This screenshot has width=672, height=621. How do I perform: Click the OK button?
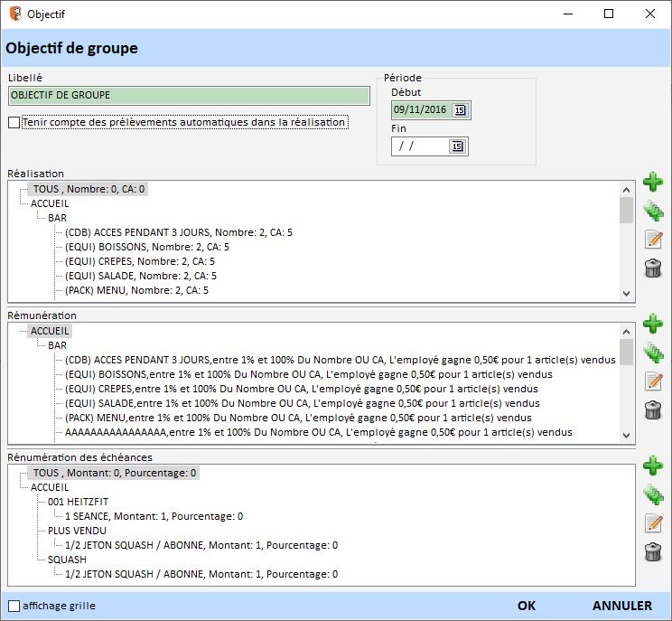click(527, 606)
